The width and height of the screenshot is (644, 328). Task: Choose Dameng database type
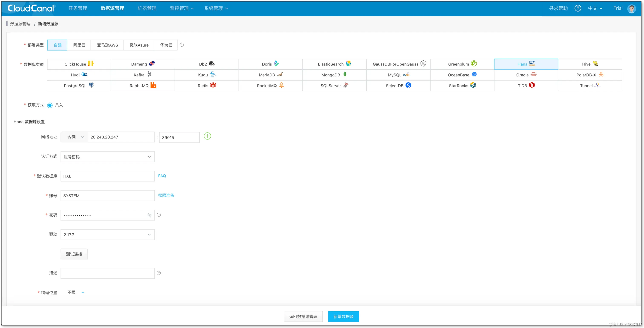[143, 64]
